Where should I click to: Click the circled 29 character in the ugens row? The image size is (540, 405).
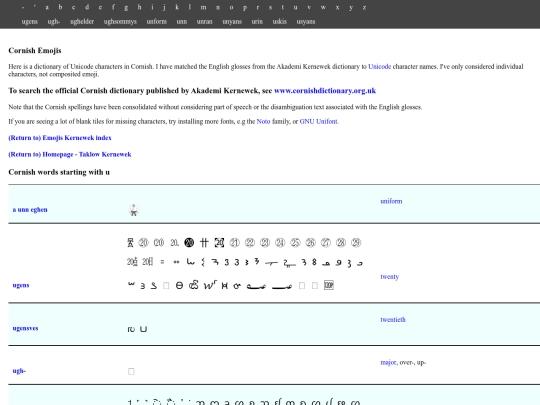click(356, 243)
